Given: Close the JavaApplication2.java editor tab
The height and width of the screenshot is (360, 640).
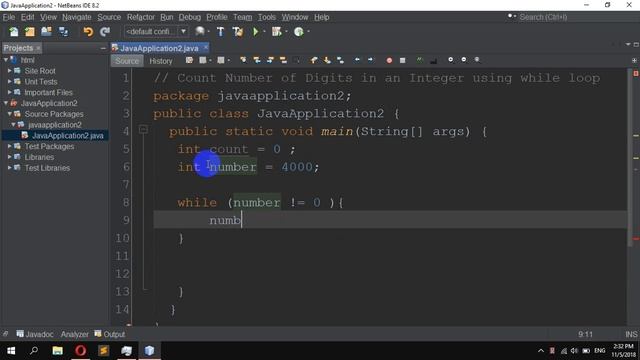Looking at the screenshot, I should click(x=206, y=48).
